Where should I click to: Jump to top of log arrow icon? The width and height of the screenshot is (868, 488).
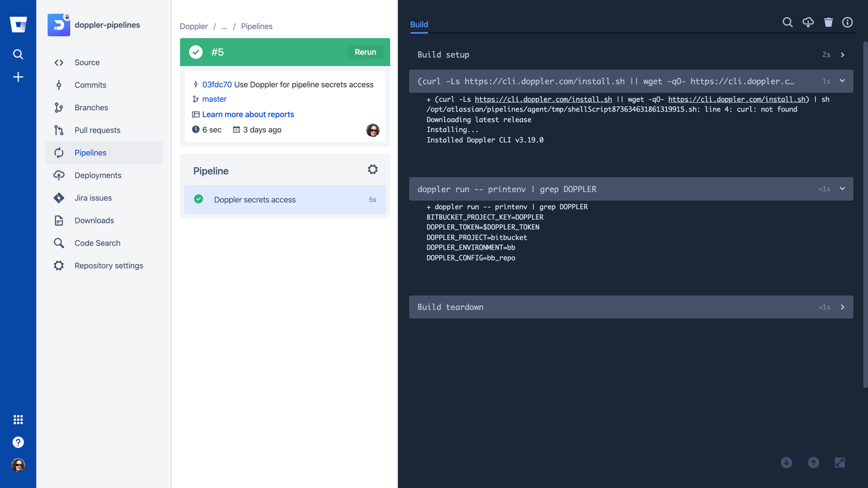click(814, 463)
